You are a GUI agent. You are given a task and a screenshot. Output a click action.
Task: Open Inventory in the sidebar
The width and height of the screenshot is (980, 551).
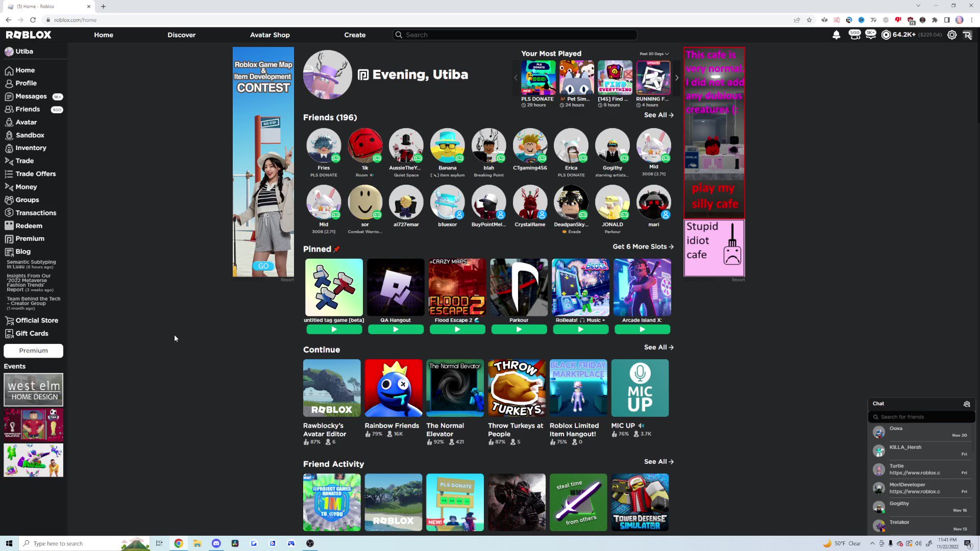(26, 148)
